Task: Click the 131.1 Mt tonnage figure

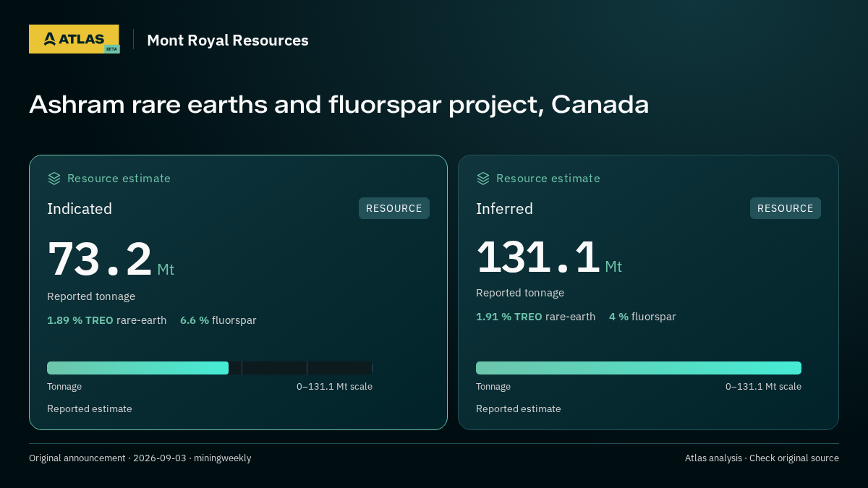Action: (x=549, y=257)
